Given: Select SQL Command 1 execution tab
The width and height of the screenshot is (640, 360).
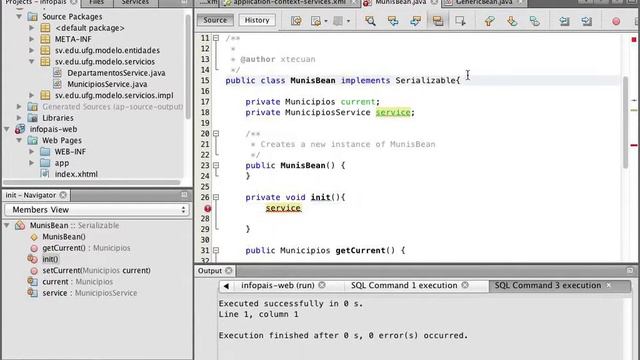Looking at the screenshot, I should (404, 285).
